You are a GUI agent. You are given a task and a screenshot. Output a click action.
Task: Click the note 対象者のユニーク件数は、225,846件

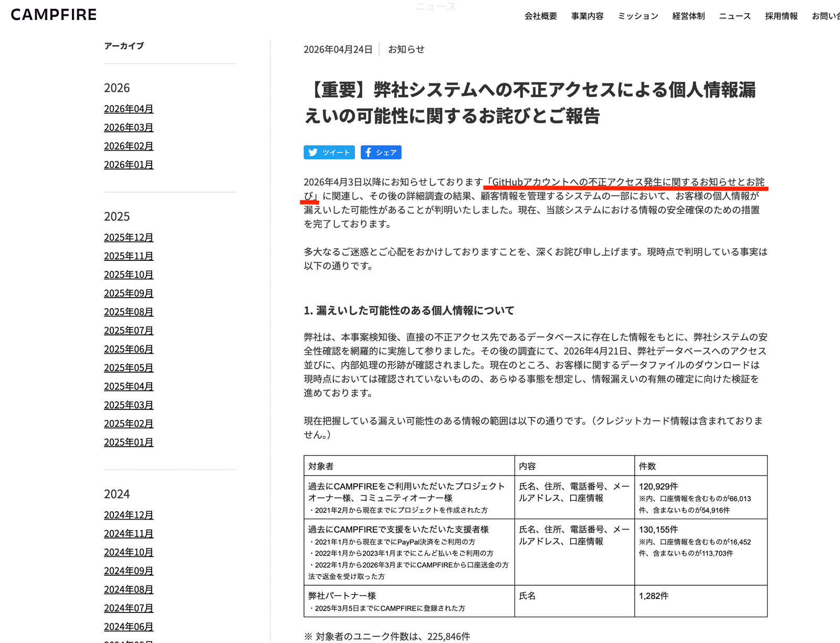[387, 637]
